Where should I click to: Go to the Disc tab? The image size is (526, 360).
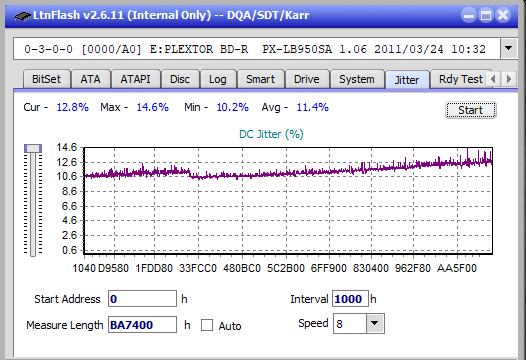tap(180, 79)
